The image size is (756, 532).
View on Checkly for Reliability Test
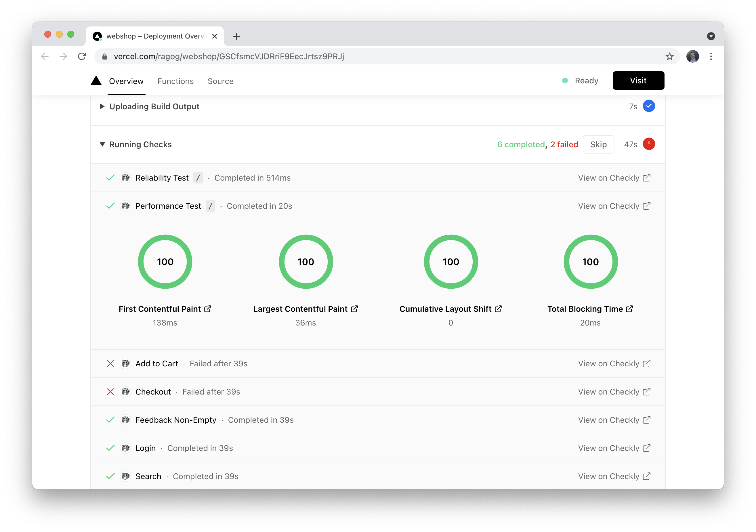tap(614, 177)
